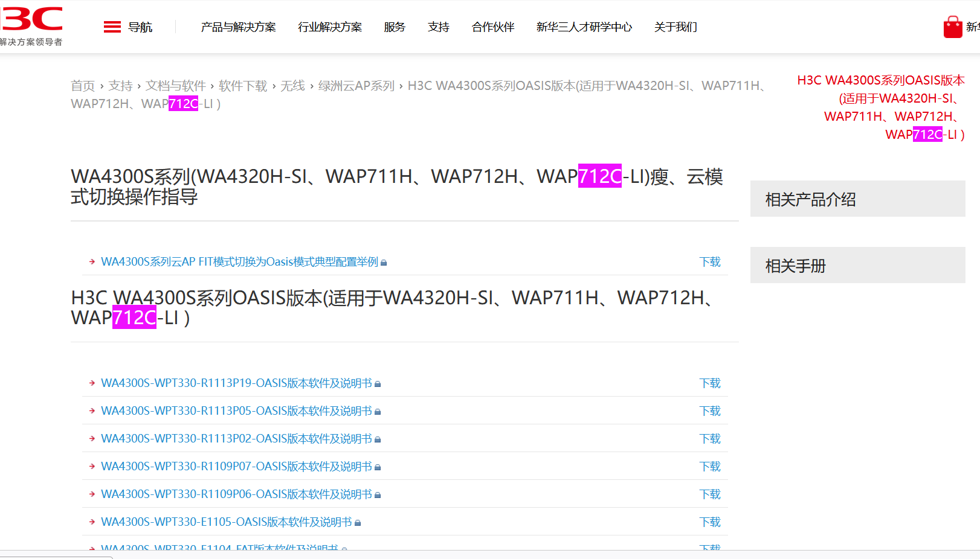980x559 pixels.
Task: Open WA4300S系列云AP FIT模式切换为Oasis模式典型配置举例 link
Action: [x=239, y=262]
